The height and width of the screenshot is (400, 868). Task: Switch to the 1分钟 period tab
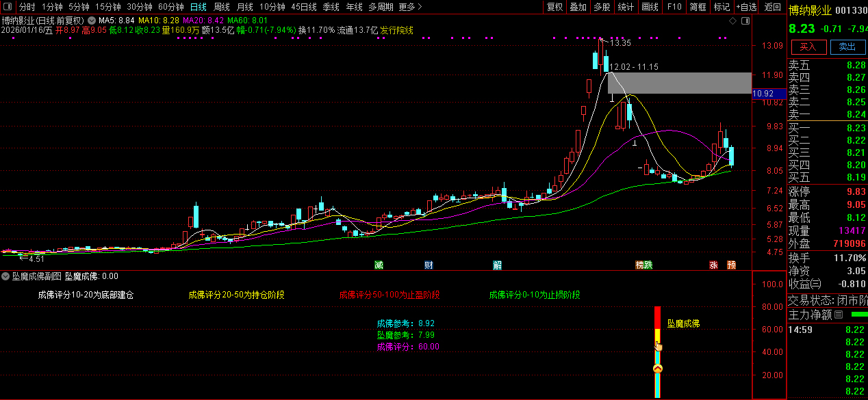pos(52,7)
